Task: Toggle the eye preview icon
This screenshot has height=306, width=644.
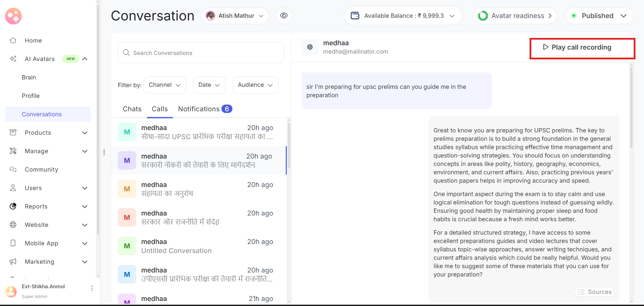Action: (284, 16)
